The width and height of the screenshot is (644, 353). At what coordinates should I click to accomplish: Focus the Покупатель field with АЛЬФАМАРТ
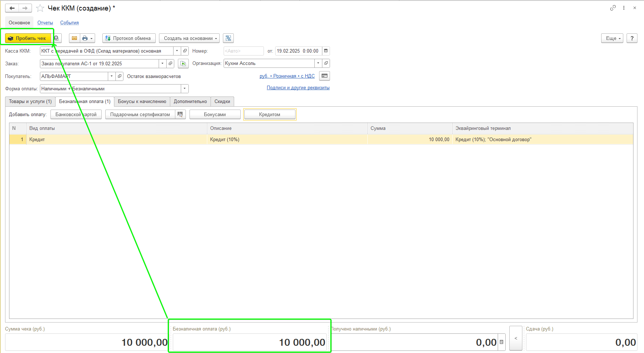74,76
